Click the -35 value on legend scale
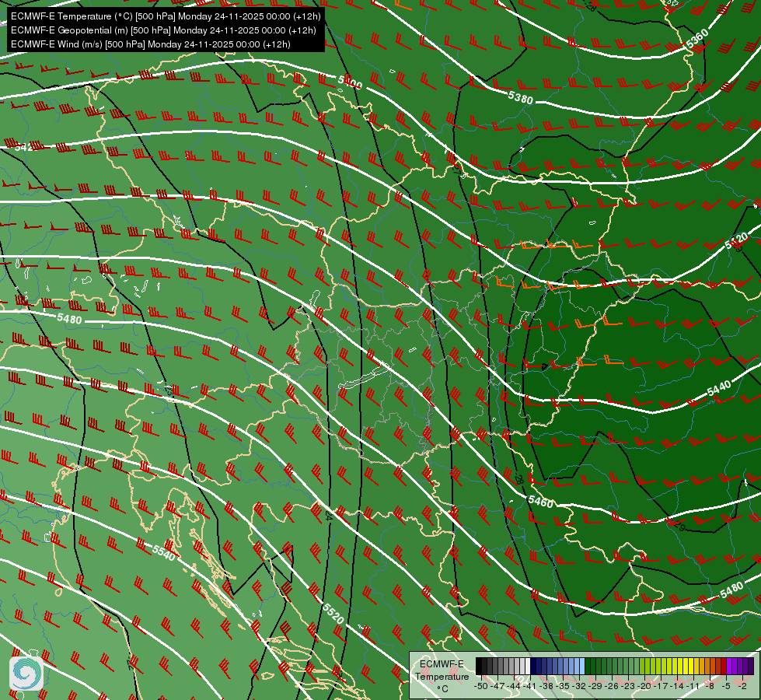The height and width of the screenshot is (700, 761). pos(563,686)
